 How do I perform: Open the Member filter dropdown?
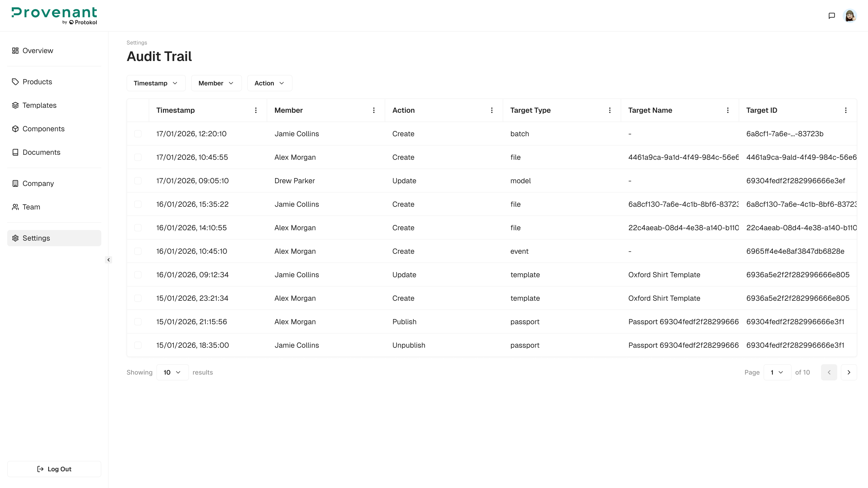216,83
